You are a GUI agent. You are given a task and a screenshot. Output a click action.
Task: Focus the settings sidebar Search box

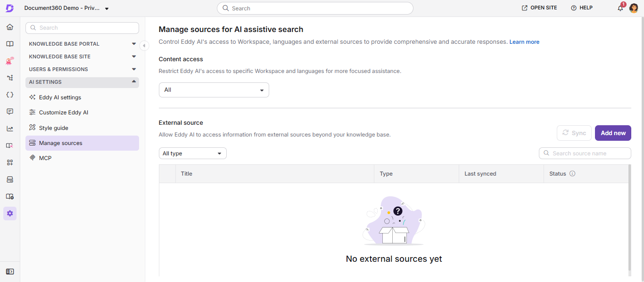click(x=82, y=28)
